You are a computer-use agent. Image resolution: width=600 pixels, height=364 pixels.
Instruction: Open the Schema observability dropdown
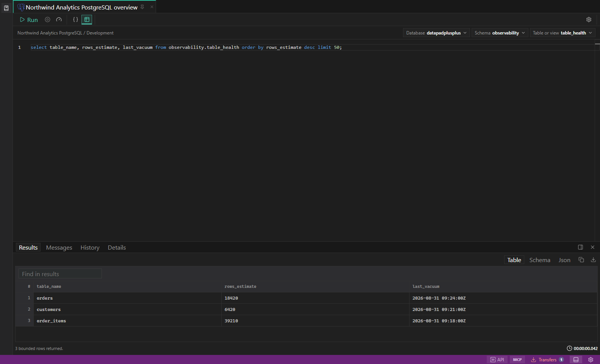click(500, 33)
